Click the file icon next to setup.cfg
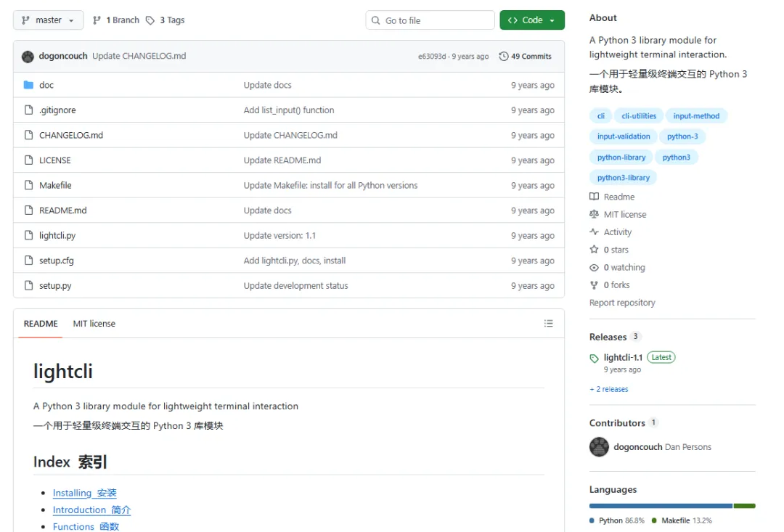Image resolution: width=784 pixels, height=532 pixels. (28, 260)
